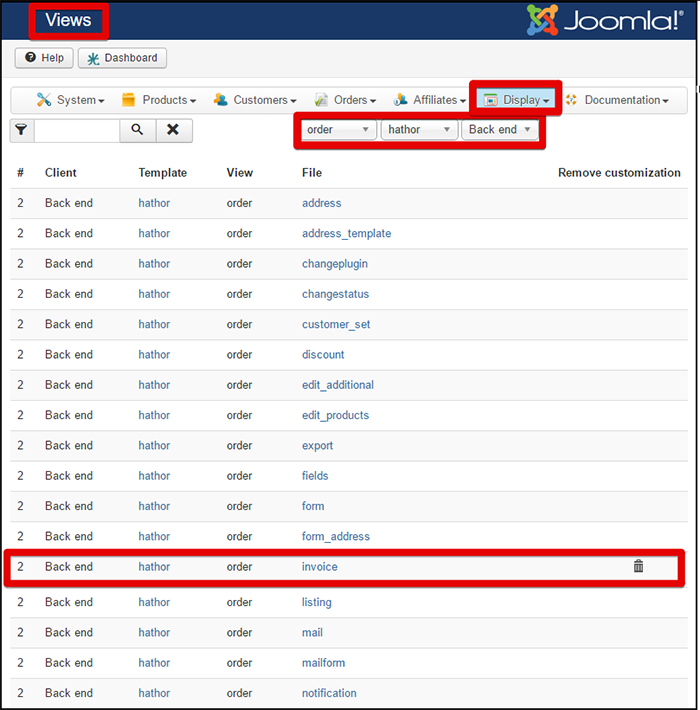The width and height of the screenshot is (700, 710).
Task: Click the magnifier search button
Action: tap(138, 130)
